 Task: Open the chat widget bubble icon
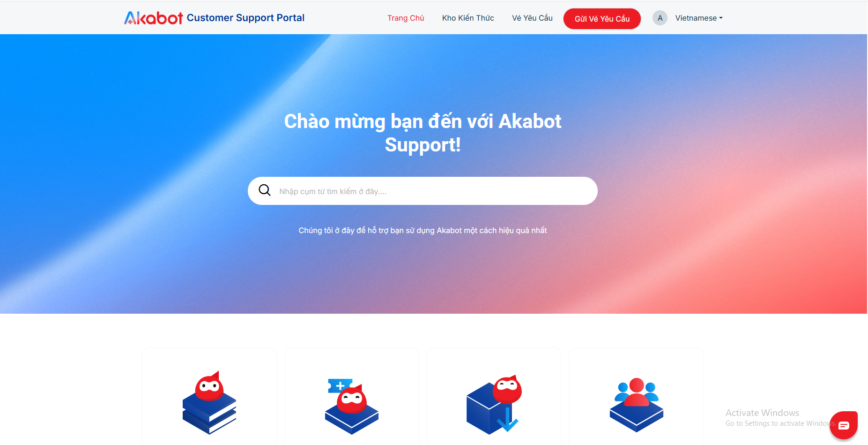[843, 425]
